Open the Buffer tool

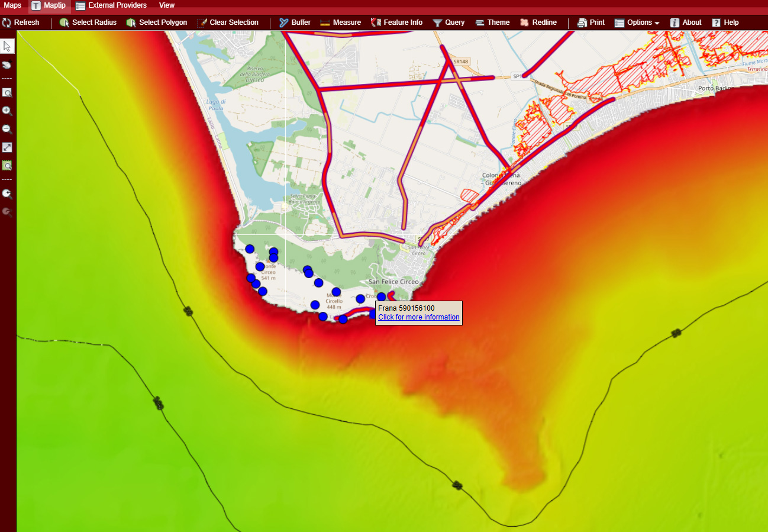295,22
